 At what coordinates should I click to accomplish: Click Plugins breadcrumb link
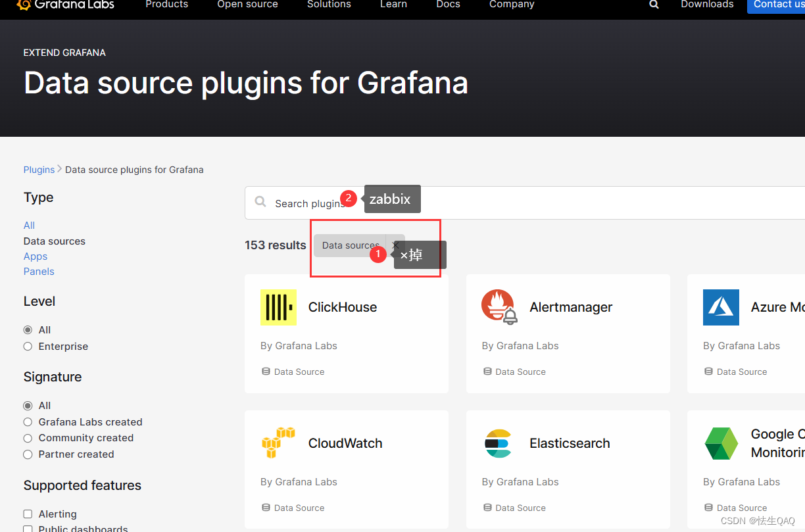click(x=39, y=170)
